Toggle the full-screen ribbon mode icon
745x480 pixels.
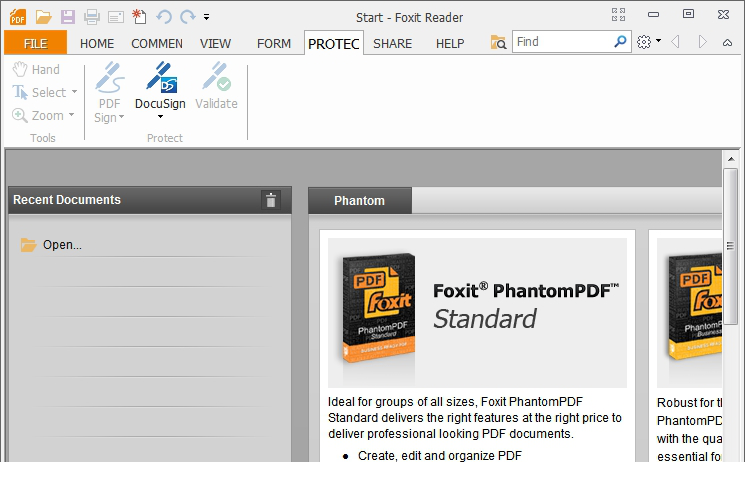tap(618, 15)
